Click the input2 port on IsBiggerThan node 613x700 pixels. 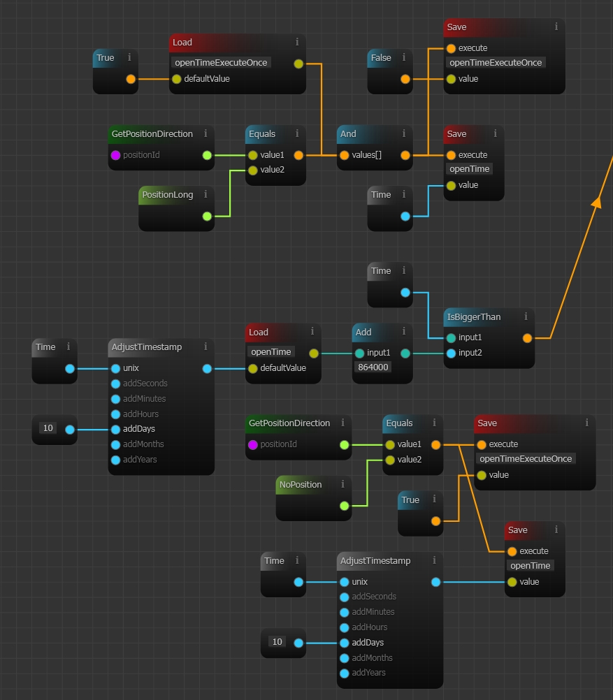pos(451,353)
